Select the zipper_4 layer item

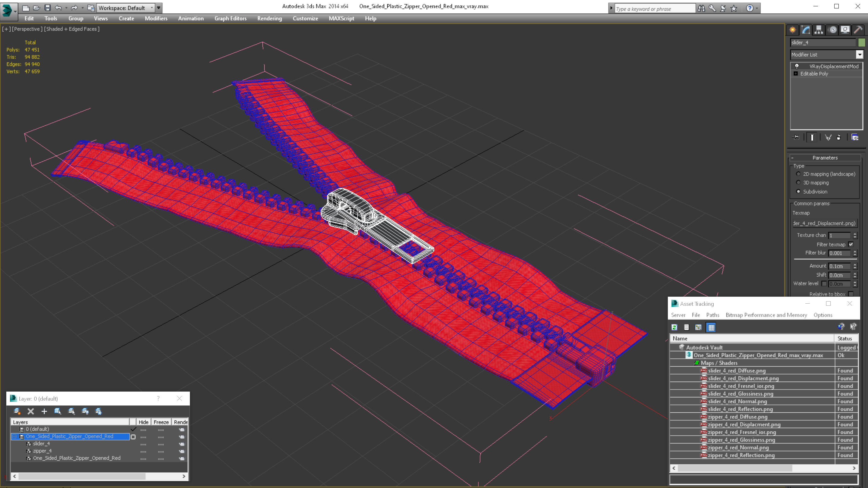pos(42,451)
